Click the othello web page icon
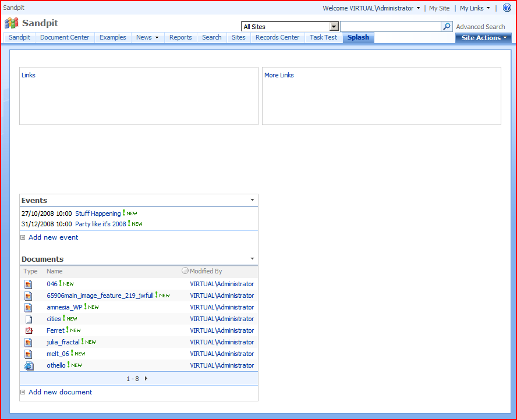Image resolution: width=517 pixels, height=420 pixels. click(29, 365)
